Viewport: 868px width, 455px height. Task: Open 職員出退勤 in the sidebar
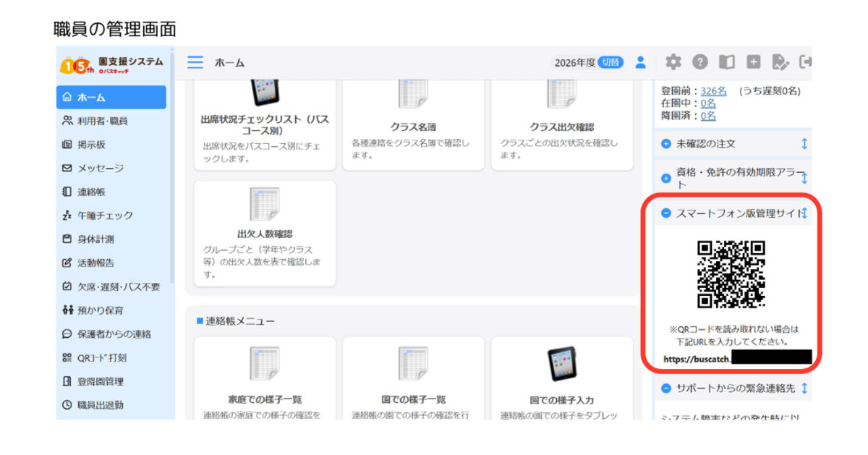point(111,405)
